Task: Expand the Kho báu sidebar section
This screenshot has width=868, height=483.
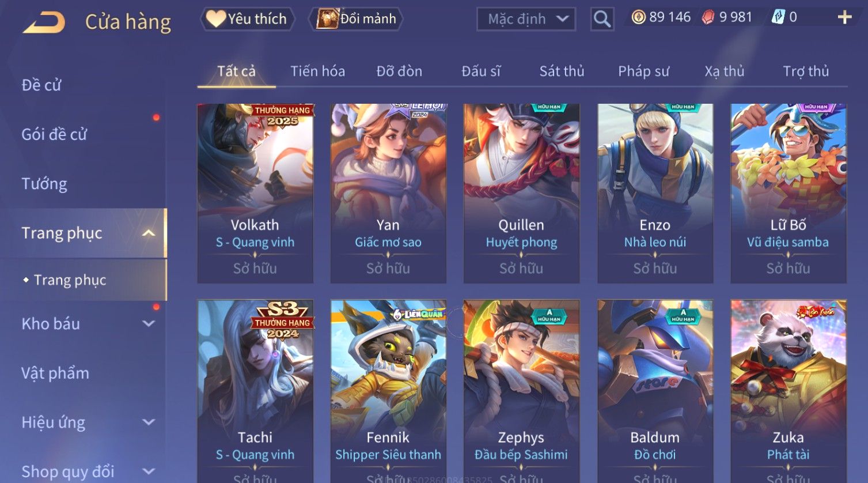Action: click(x=149, y=323)
